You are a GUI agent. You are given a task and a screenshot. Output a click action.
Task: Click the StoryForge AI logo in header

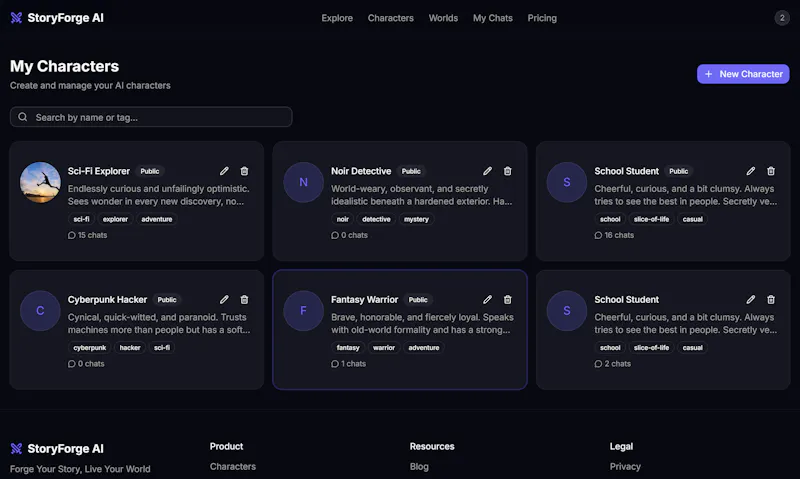click(57, 18)
